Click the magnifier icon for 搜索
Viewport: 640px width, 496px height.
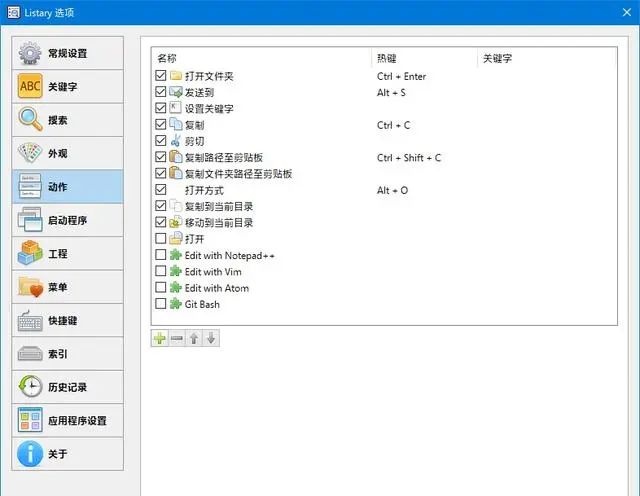[x=30, y=120]
